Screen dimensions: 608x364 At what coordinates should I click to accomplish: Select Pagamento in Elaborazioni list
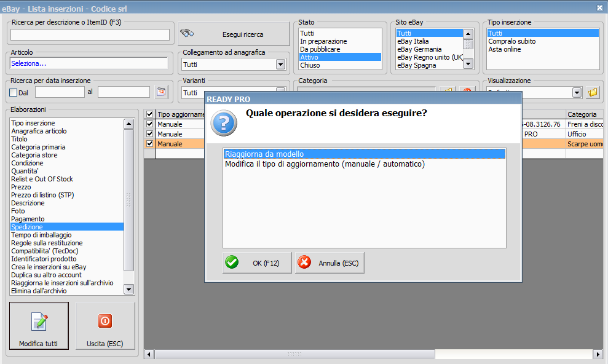[66, 219]
